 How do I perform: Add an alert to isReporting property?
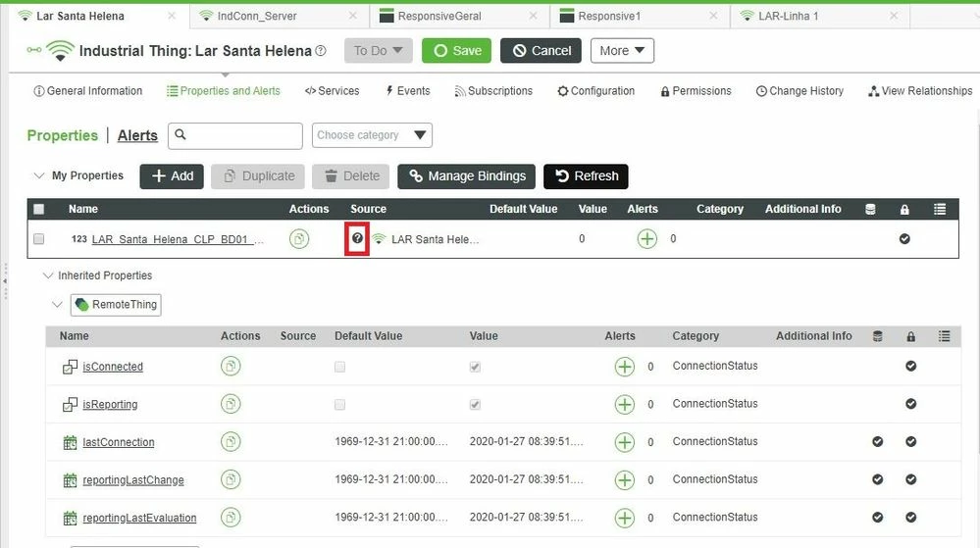pyautogui.click(x=624, y=404)
